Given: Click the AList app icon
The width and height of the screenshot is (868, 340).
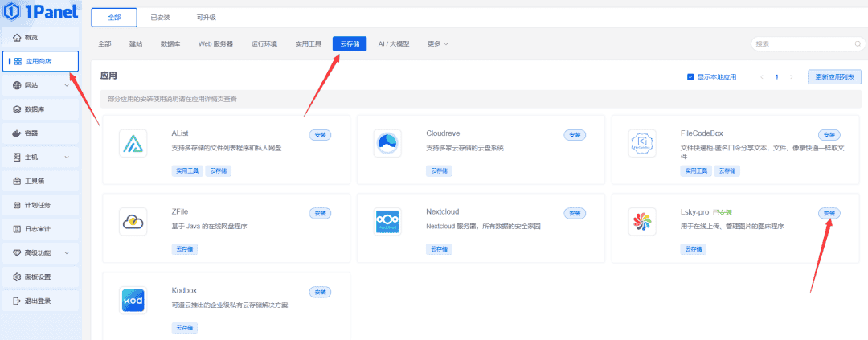Looking at the screenshot, I should (133, 144).
